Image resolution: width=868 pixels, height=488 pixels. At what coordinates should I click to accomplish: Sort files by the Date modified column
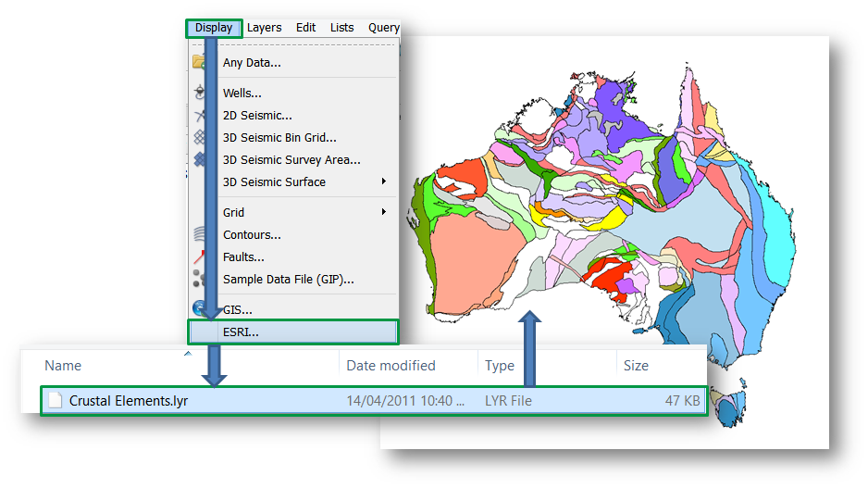coord(391,366)
